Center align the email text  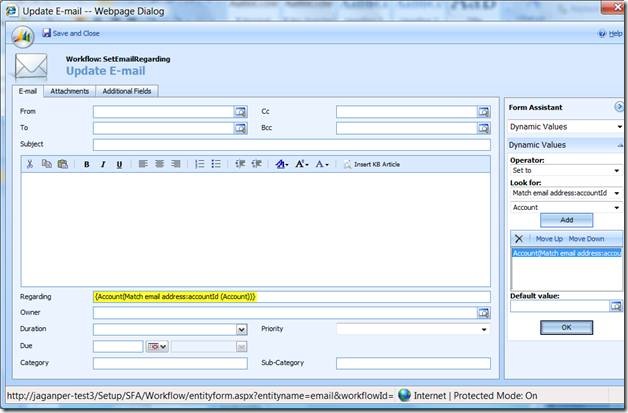[159, 164]
